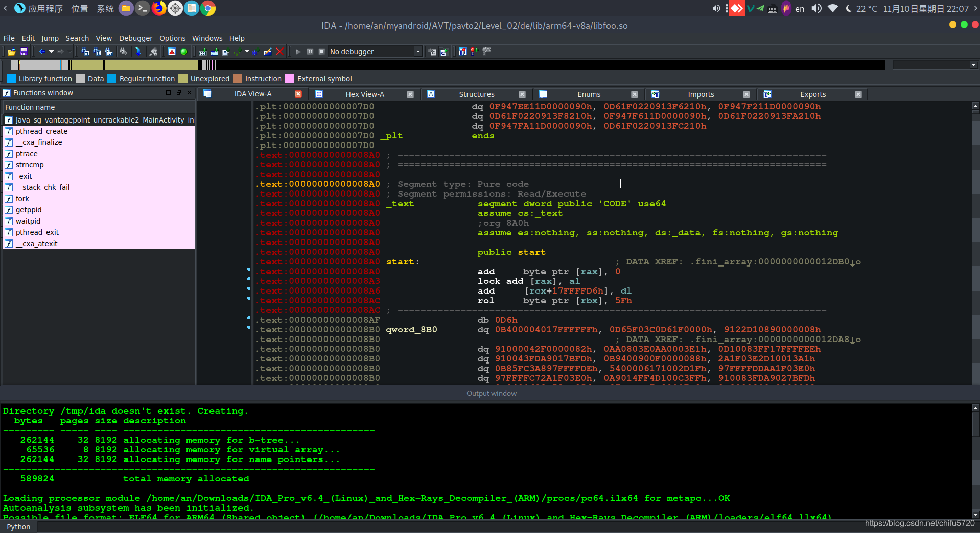This screenshot has width=980, height=533.
Task: Click the binary search toolbar icon
Action: (x=109, y=52)
